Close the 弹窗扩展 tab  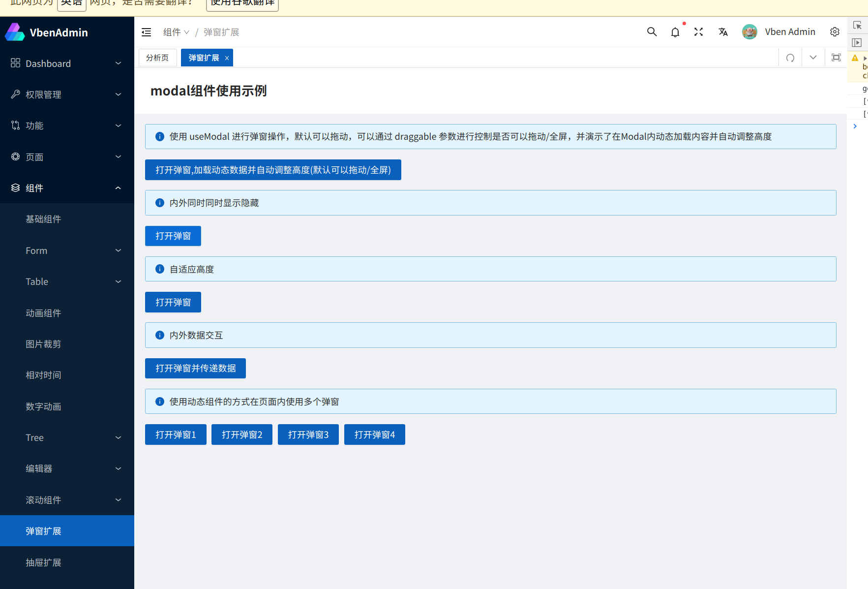click(227, 58)
